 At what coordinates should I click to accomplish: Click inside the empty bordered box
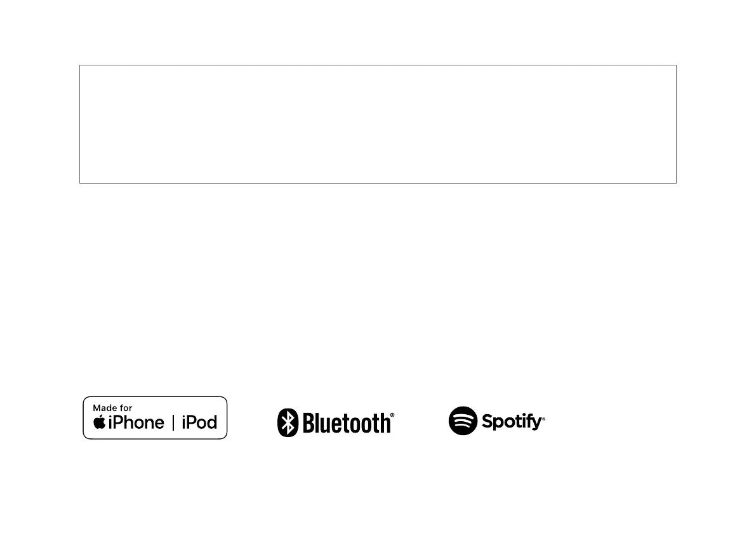378,124
